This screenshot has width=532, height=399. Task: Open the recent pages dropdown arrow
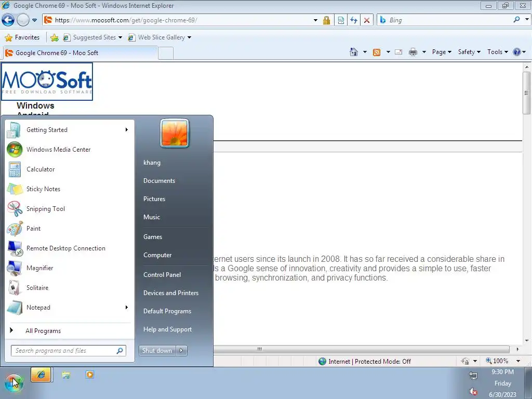click(x=34, y=20)
